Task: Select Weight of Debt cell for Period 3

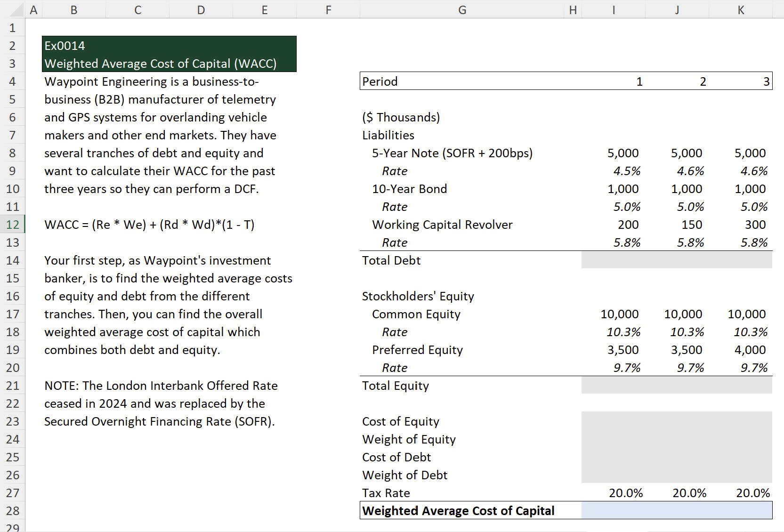Action: point(740,475)
